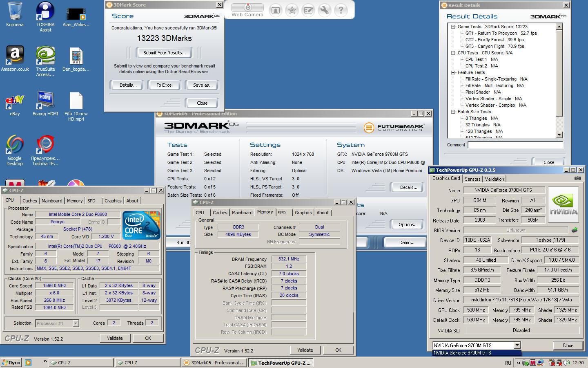Click the Пуск Start button
The width and height of the screenshot is (588, 368).
pyautogui.click(x=11, y=362)
